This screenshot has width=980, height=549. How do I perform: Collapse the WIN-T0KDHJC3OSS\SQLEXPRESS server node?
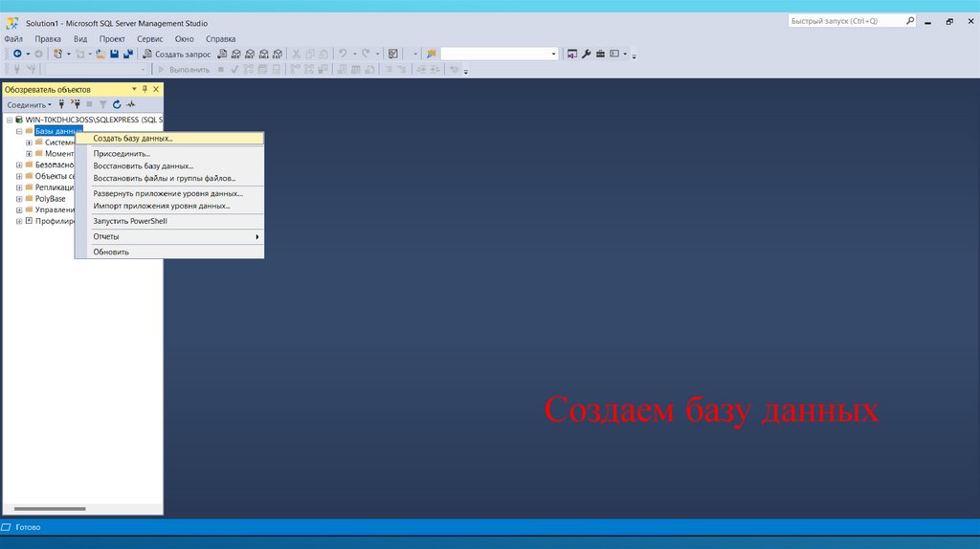coord(10,120)
